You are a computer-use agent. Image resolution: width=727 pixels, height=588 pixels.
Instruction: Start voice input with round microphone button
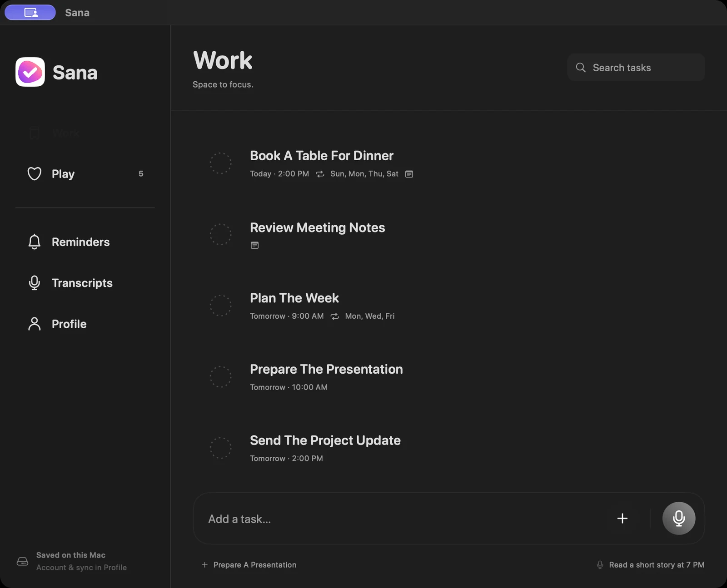679,518
